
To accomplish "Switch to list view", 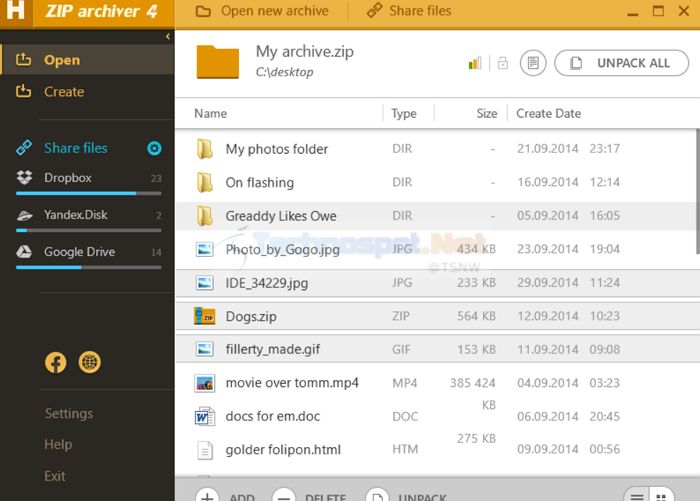I will tap(637, 495).
